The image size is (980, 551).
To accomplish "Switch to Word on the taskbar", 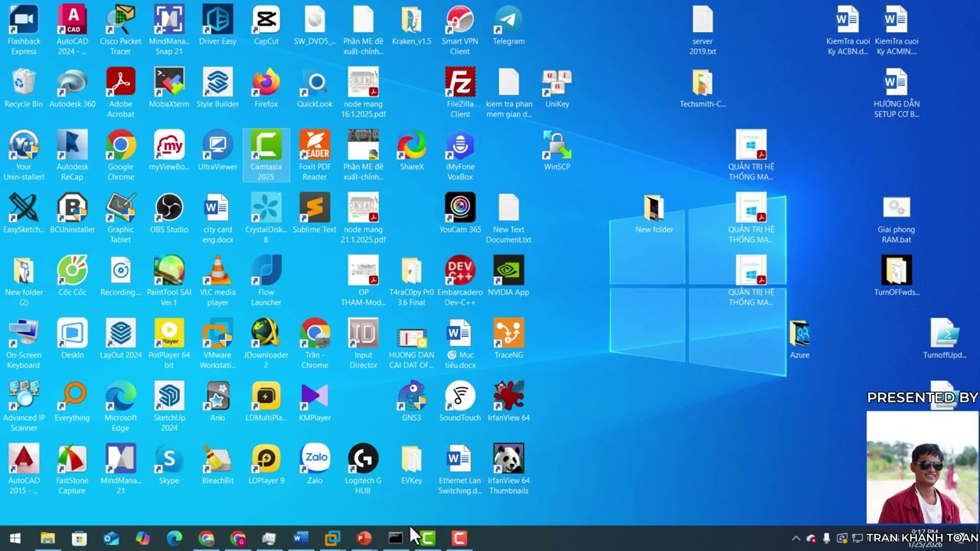I will click(x=300, y=538).
